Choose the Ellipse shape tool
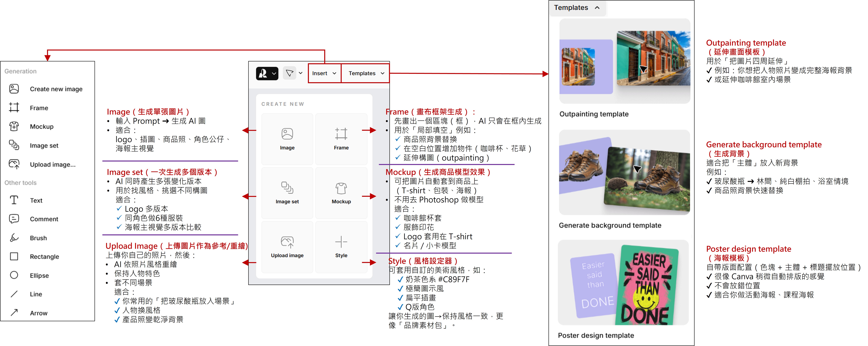This screenshot has width=868, height=346. (x=39, y=275)
